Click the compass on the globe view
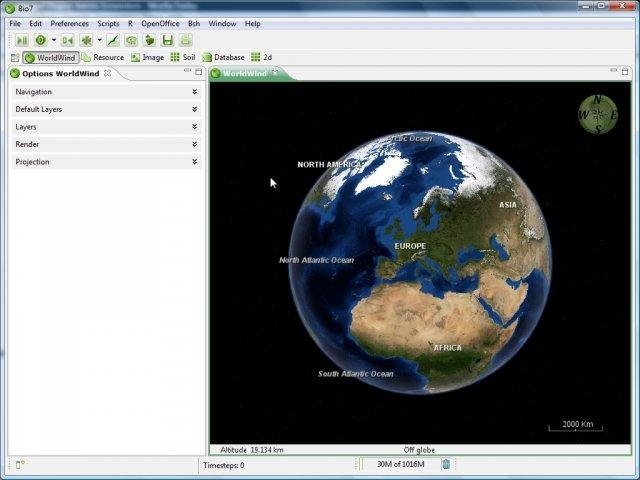This screenshot has height=480, width=640. [x=597, y=114]
